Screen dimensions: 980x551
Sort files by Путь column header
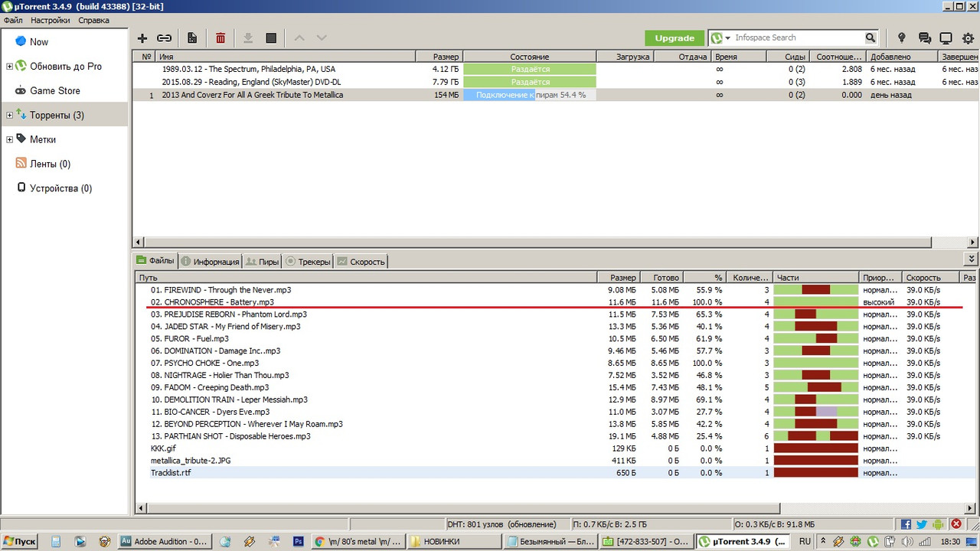[366, 277]
